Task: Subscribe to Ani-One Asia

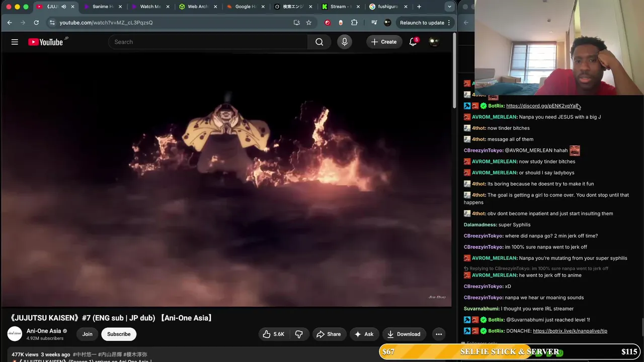Action: (x=119, y=334)
